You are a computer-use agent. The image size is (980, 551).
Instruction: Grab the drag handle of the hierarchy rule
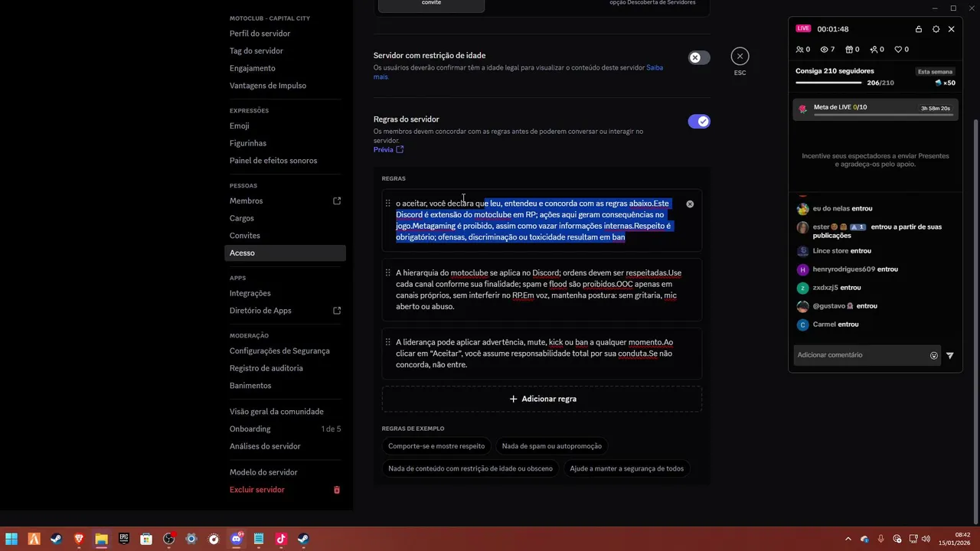click(x=388, y=273)
